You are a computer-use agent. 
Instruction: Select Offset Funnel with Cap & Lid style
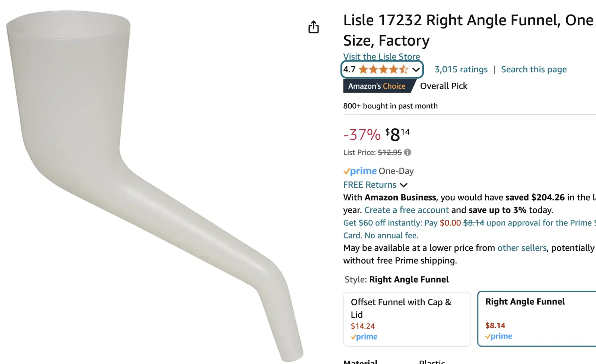[407, 319]
